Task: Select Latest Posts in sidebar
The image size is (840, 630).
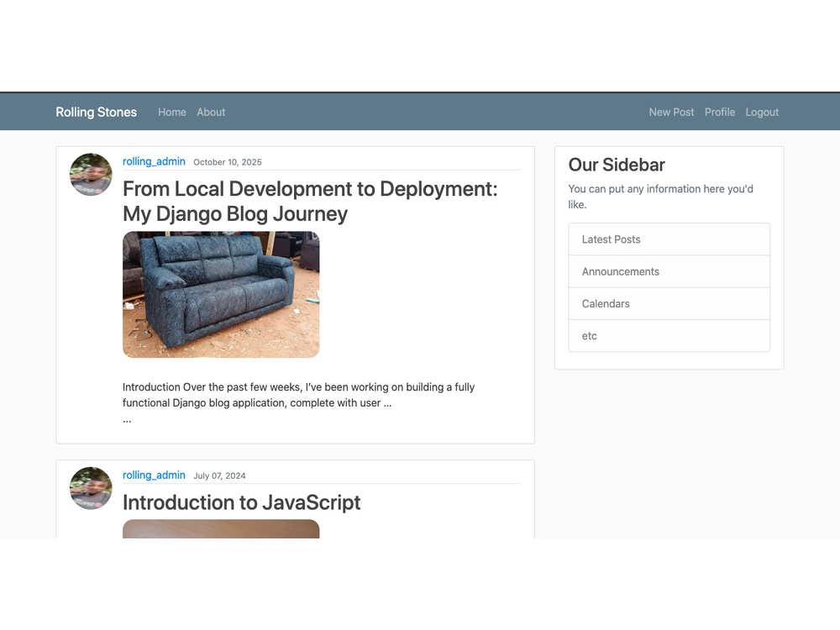Action: (669, 239)
